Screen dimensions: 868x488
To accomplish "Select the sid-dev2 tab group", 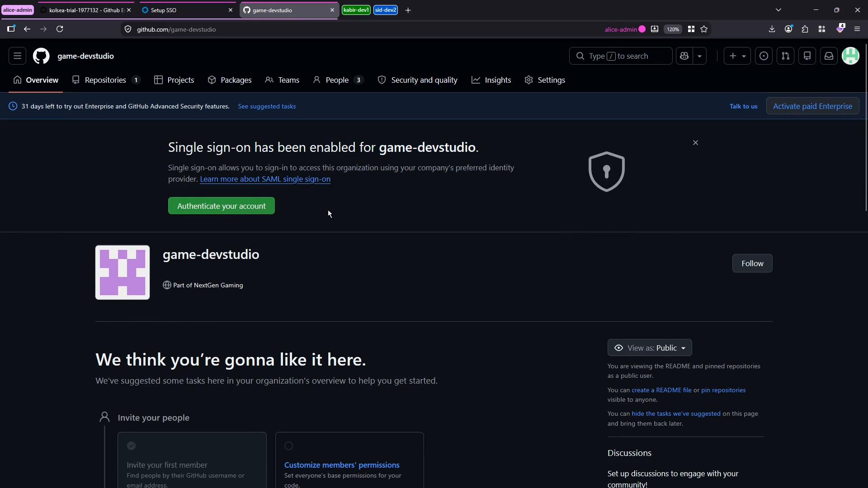I will click(x=386, y=10).
